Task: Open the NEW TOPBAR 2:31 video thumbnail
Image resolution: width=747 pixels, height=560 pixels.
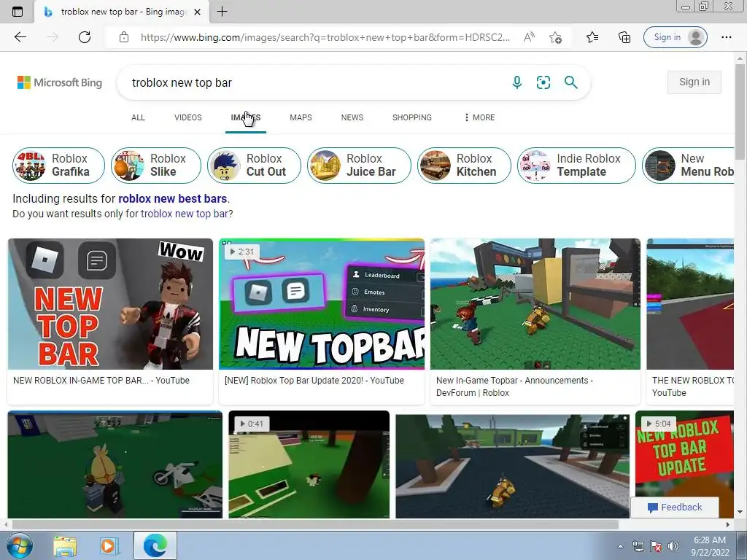Action: pos(322,304)
